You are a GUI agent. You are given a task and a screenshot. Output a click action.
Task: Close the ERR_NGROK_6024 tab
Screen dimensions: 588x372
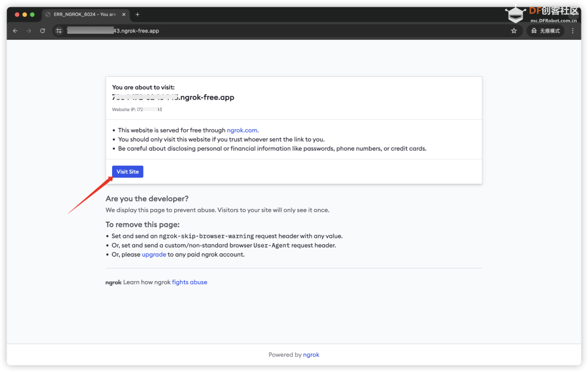[124, 14]
